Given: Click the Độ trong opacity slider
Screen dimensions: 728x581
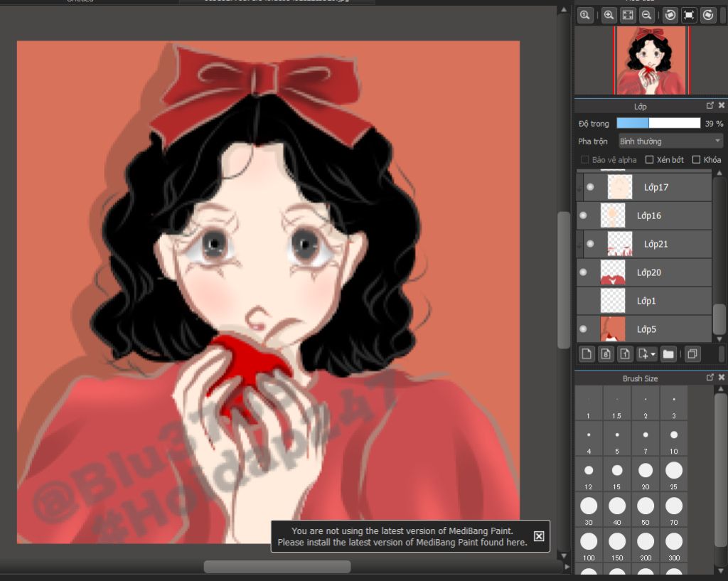Looking at the screenshot, I should click(x=658, y=123).
